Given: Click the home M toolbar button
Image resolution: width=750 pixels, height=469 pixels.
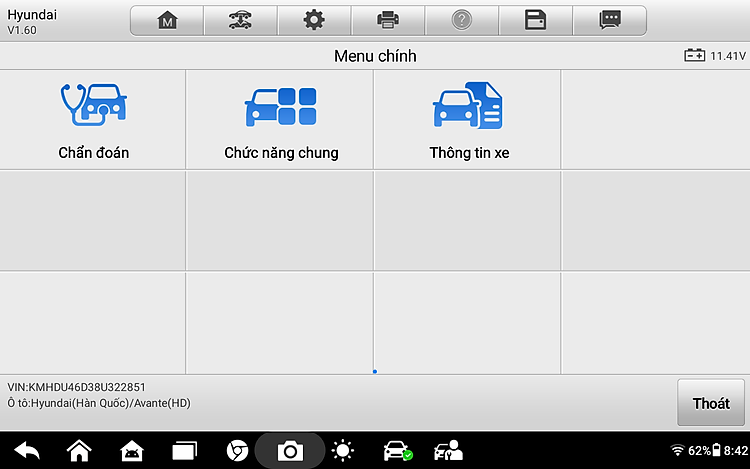Looking at the screenshot, I should tap(167, 20).
